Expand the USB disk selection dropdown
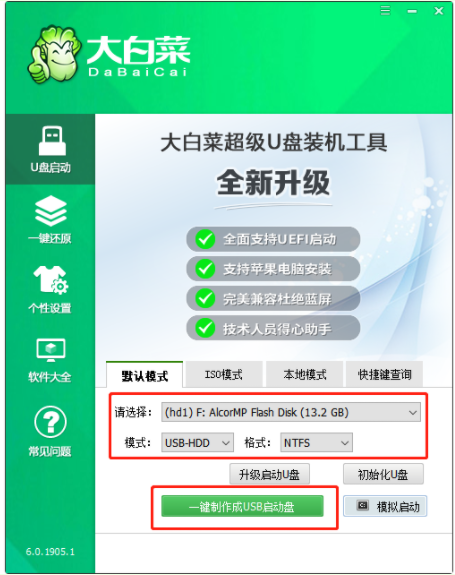The image size is (455, 575). [x=291, y=412]
